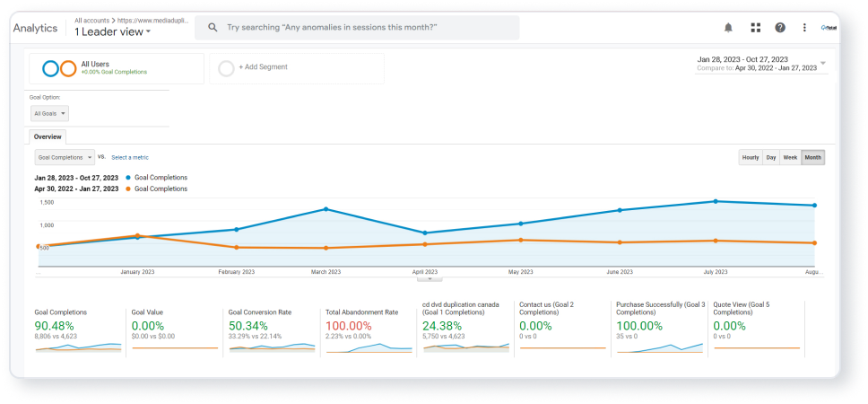868x404 pixels.
Task: Open the All Goals dropdown
Action: click(x=50, y=114)
